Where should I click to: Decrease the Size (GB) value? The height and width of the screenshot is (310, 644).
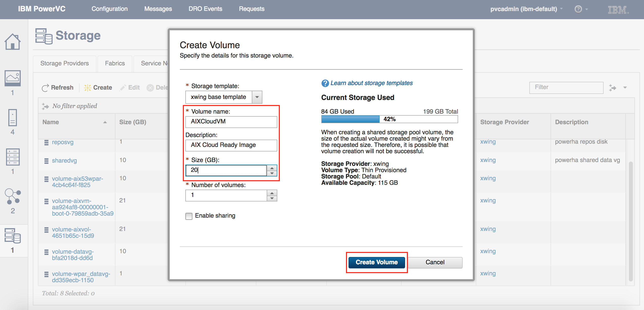pos(272,173)
